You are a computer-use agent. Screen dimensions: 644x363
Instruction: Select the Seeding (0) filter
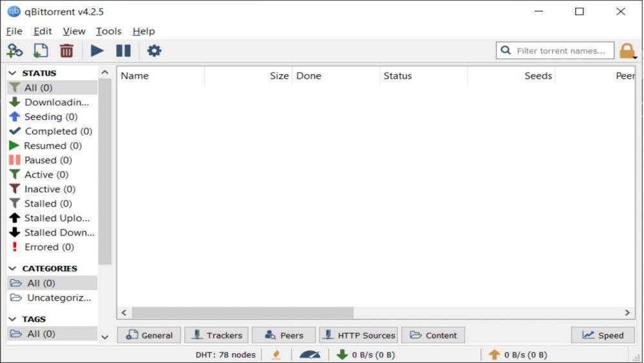[x=52, y=117]
